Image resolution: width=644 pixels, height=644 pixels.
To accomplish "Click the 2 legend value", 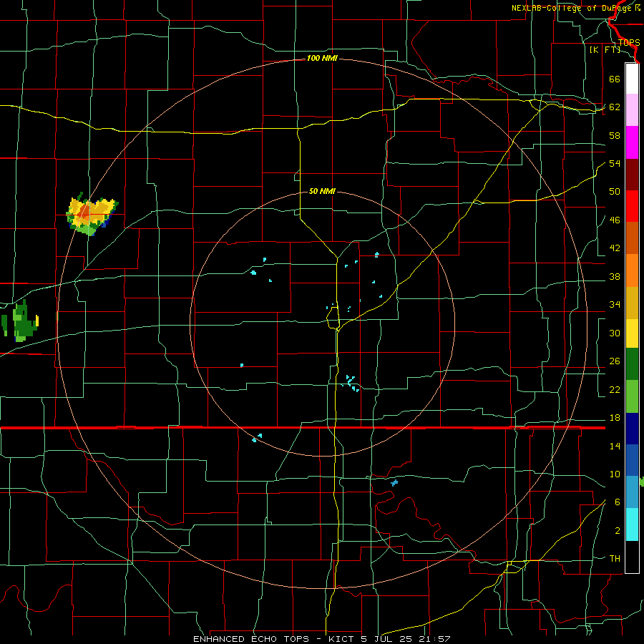I will 618,531.
